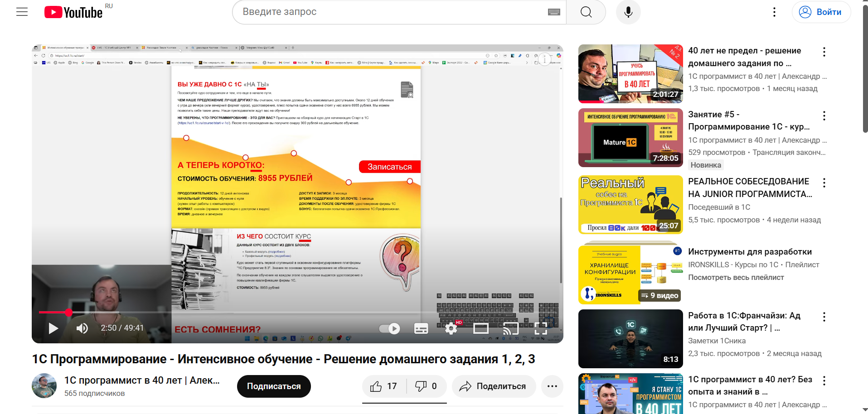Click the Войти sign-in button
The image size is (868, 414).
pos(821,12)
